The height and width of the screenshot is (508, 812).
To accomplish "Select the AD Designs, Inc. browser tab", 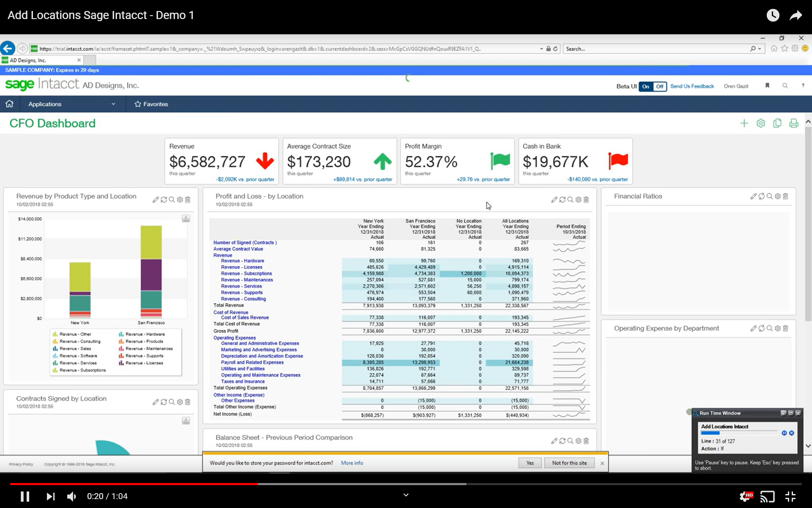I will pos(41,60).
